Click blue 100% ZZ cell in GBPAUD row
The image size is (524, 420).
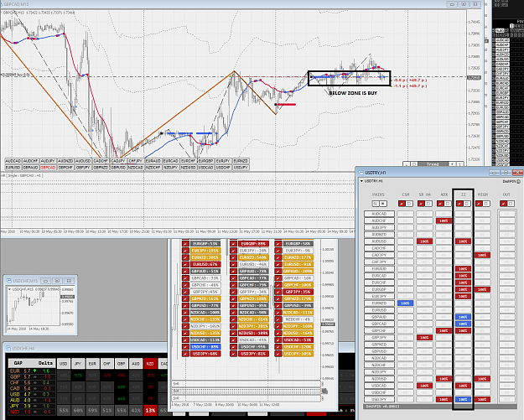coord(463,317)
